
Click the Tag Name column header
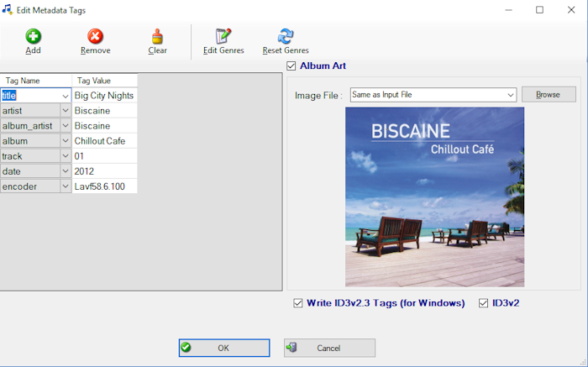(x=23, y=81)
